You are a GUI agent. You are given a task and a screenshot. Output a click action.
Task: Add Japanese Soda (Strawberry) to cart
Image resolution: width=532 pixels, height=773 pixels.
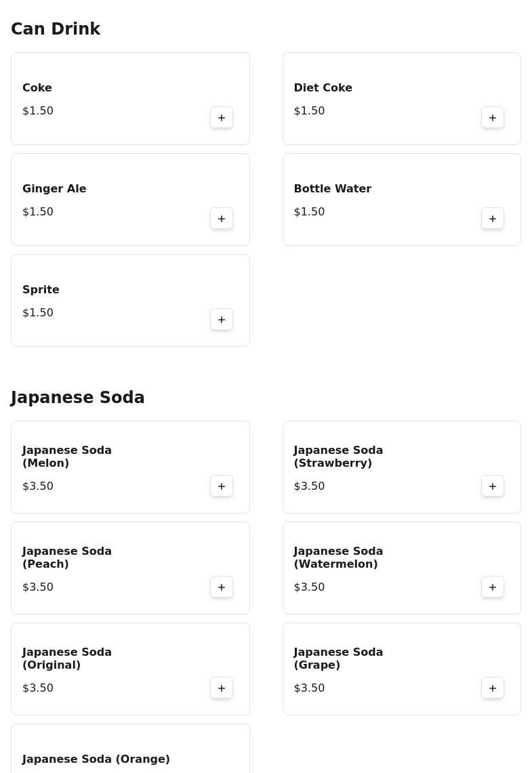point(493,486)
